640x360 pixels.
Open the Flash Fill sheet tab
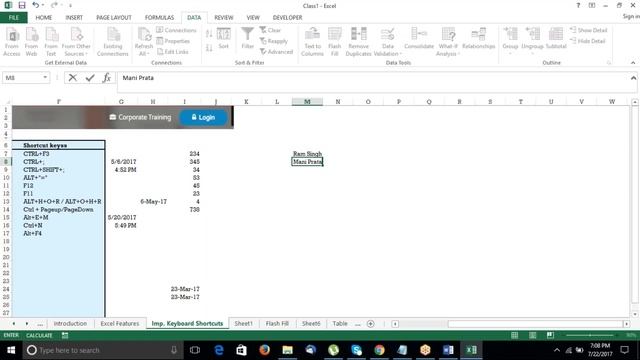coord(277,323)
